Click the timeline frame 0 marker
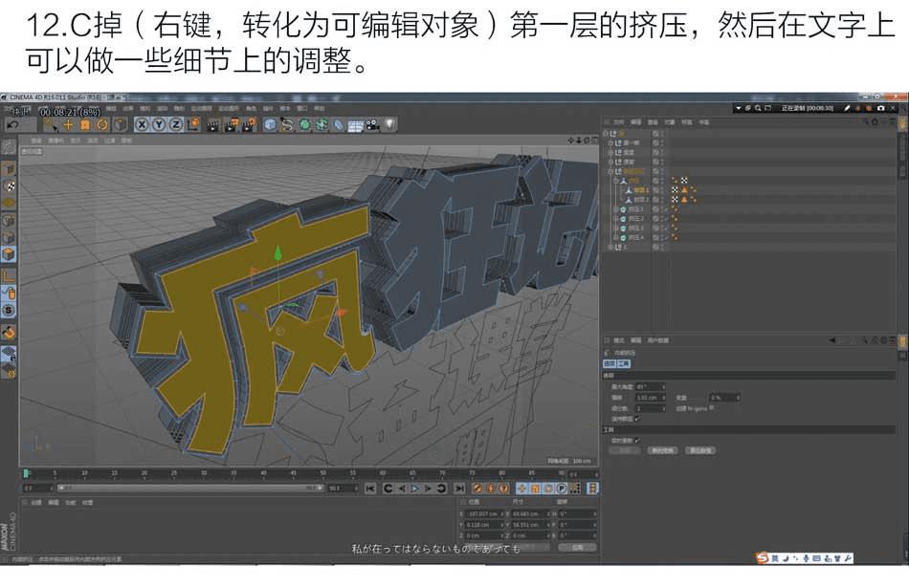Image resolution: width=909 pixels, height=588 pixels. [26, 474]
